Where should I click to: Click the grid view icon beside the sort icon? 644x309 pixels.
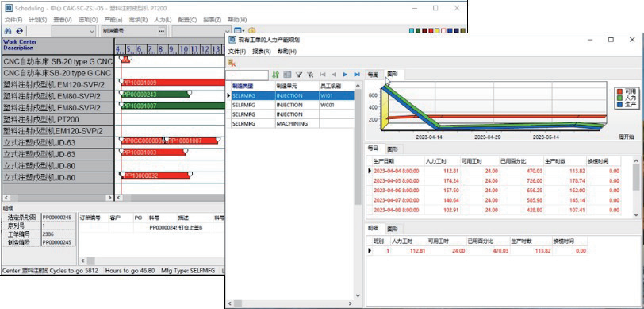click(287, 75)
